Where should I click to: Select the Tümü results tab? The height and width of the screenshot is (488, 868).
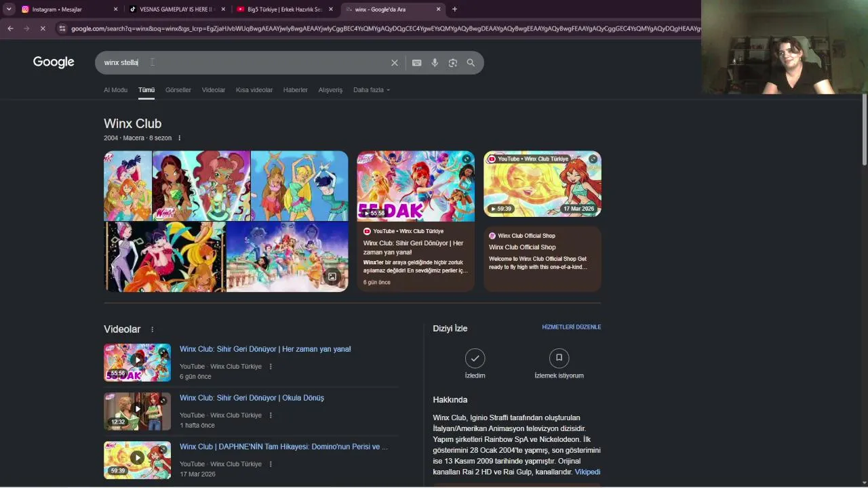[x=146, y=90]
